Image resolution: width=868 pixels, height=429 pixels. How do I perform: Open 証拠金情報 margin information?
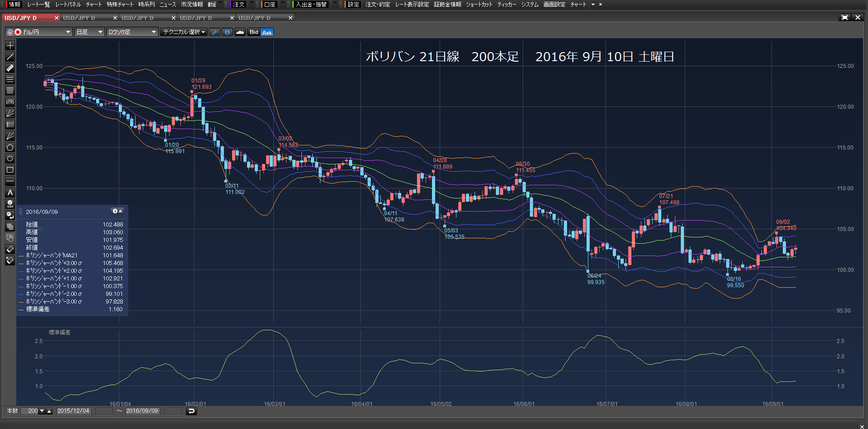tap(447, 5)
